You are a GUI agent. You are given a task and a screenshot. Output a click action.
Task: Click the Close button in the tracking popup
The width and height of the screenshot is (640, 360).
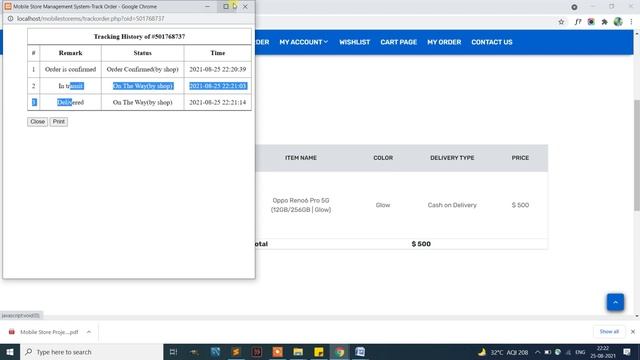click(37, 122)
